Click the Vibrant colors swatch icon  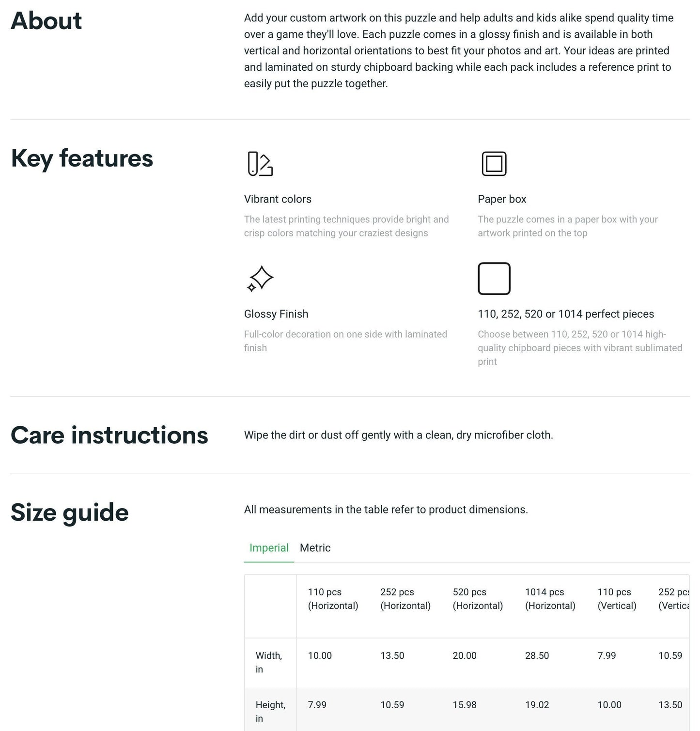coord(260,164)
